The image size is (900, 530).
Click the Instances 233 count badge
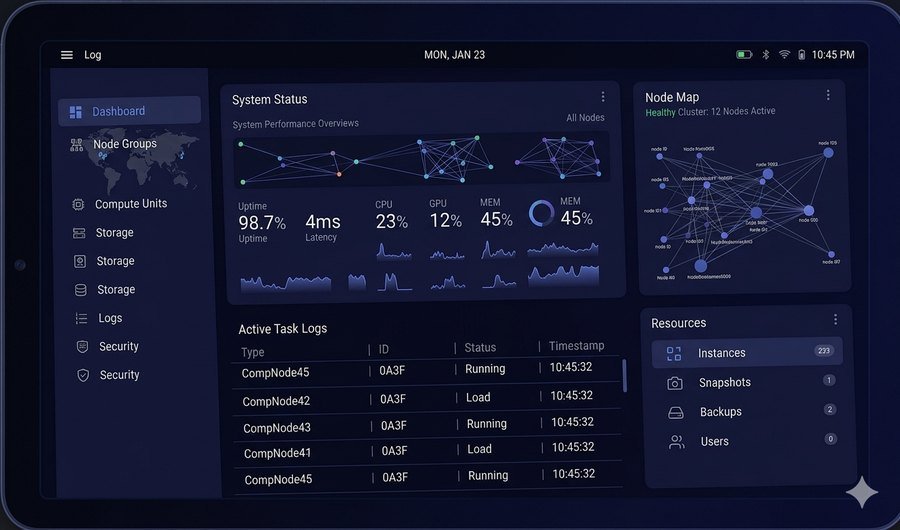tap(824, 351)
